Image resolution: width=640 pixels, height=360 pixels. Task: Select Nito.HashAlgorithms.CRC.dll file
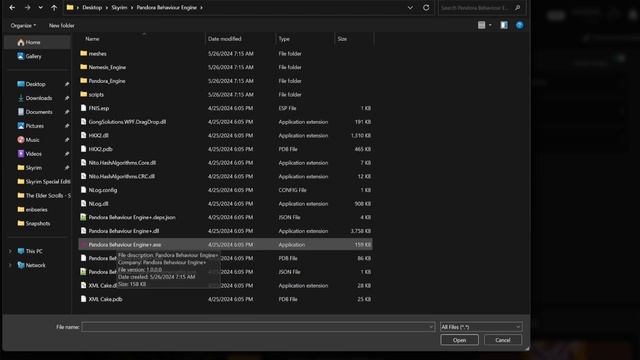(225, 176)
